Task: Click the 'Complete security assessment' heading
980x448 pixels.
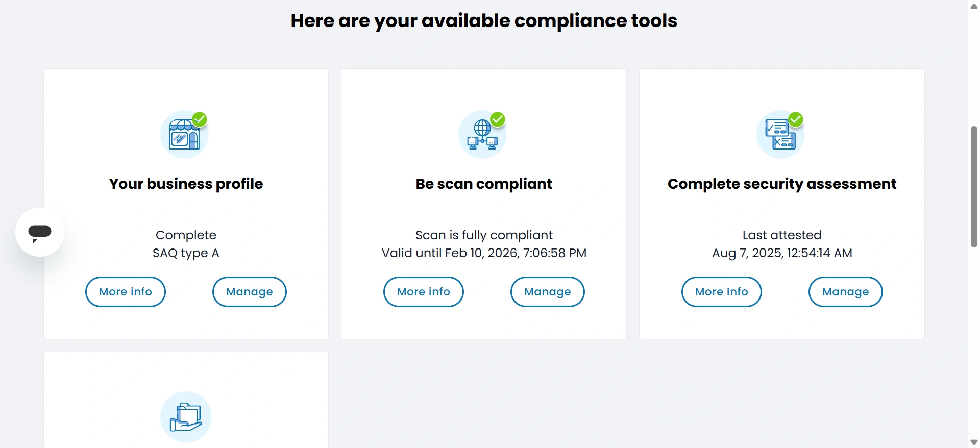Action: tap(782, 184)
